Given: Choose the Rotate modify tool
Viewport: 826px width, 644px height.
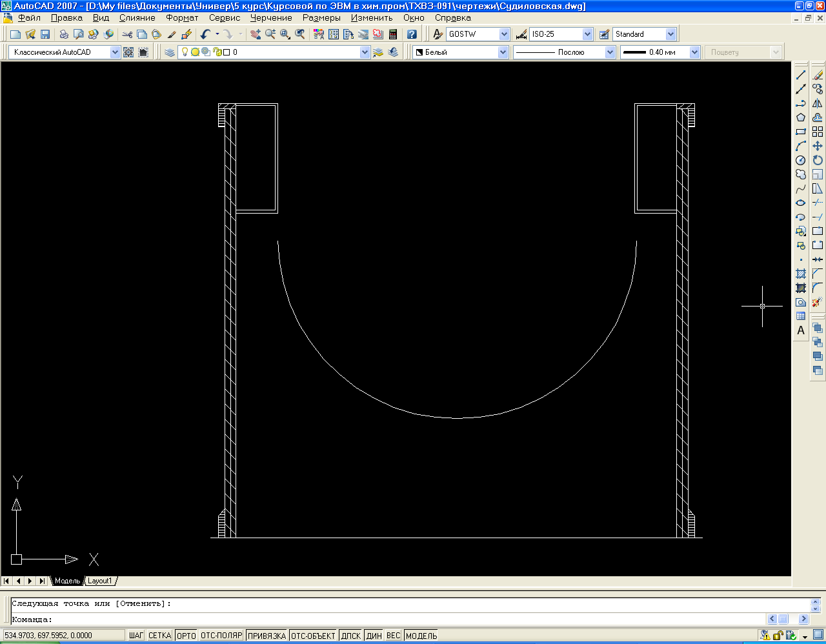Looking at the screenshot, I should pos(818,160).
